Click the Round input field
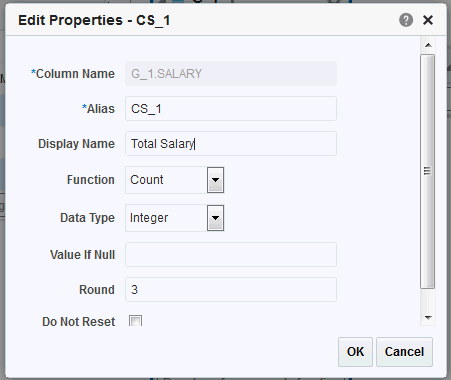The height and width of the screenshot is (380, 451). click(231, 290)
